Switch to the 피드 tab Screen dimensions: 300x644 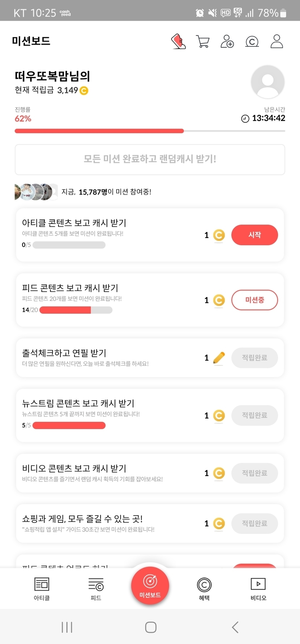[96, 589]
